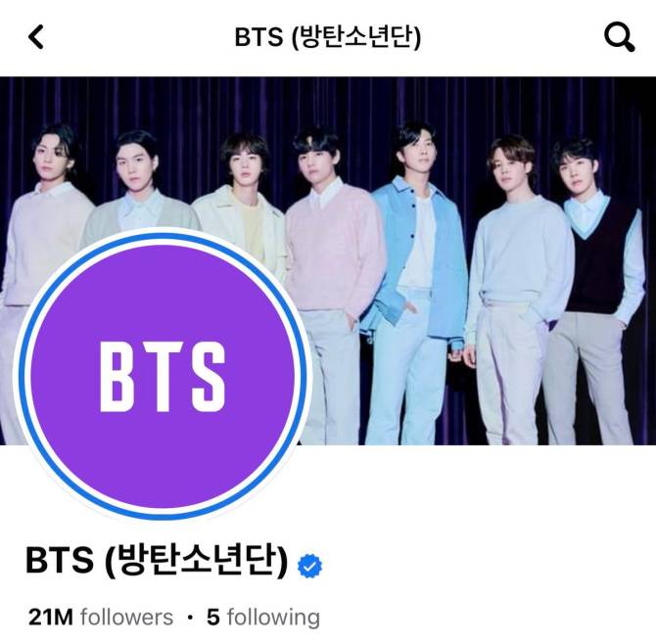Go back using the top-left arrow
Viewport: 656px width, 644px height.
pos(36,37)
